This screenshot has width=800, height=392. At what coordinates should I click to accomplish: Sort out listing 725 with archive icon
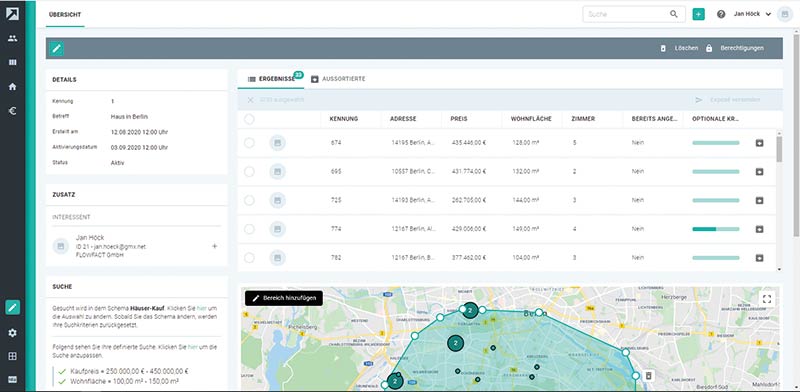tap(759, 200)
